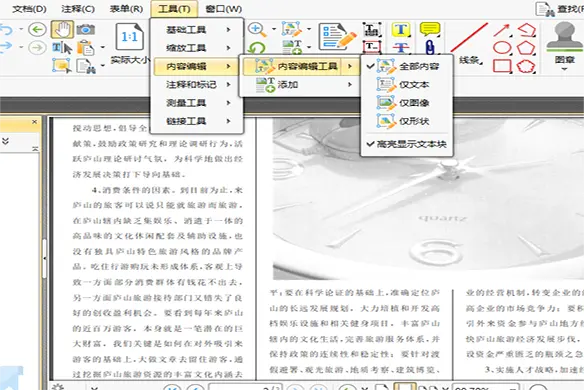Screen dimensions: 584x390
Task: Expand the 图章 stamp dropdown
Action: 564,69
